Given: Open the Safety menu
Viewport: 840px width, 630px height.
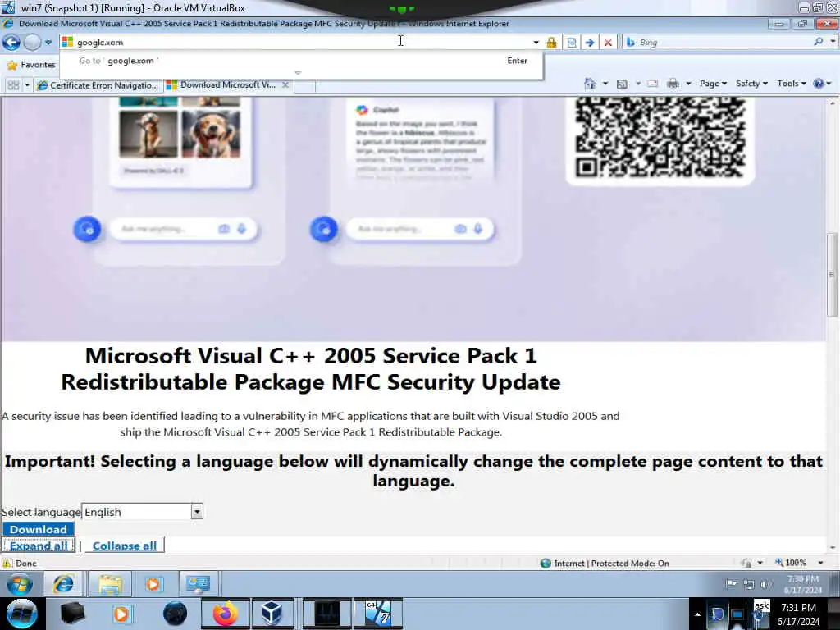Looking at the screenshot, I should 751,84.
